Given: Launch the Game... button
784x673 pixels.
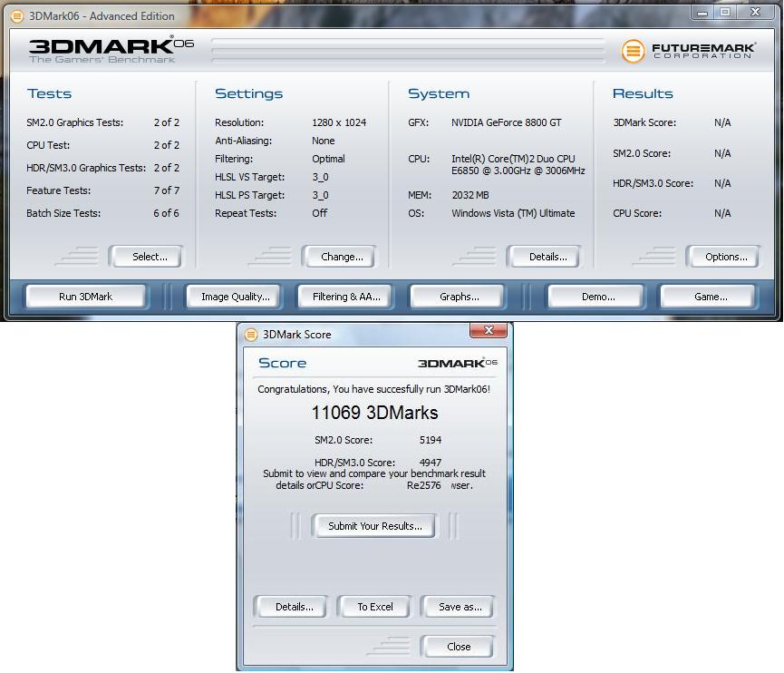Looking at the screenshot, I should [x=709, y=297].
